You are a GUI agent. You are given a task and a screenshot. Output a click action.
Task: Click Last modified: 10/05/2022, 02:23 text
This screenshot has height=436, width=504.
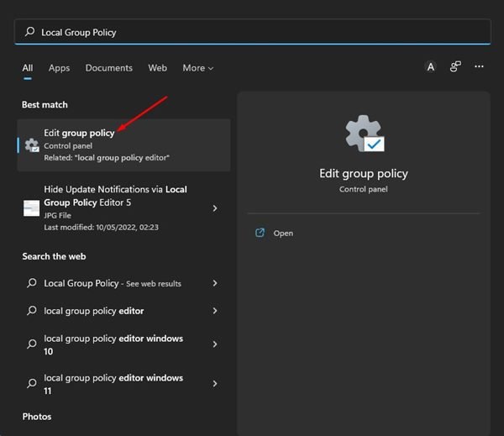click(102, 228)
